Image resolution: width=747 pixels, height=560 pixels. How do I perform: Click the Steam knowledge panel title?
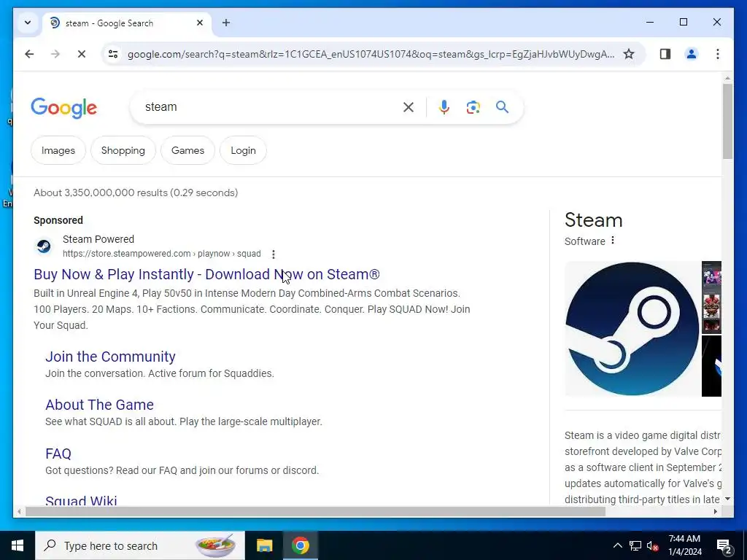click(594, 220)
